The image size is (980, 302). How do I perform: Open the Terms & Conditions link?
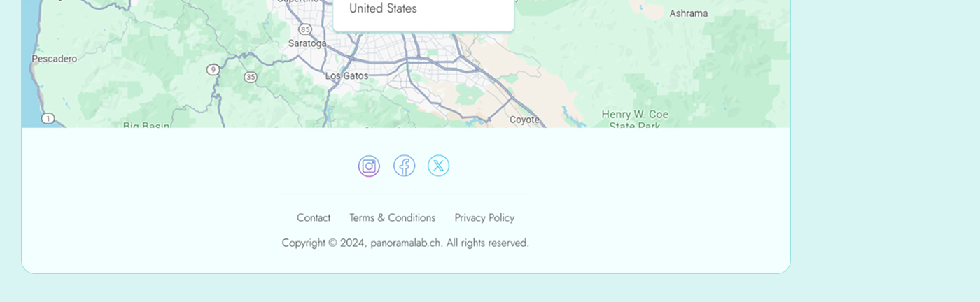[392, 217]
